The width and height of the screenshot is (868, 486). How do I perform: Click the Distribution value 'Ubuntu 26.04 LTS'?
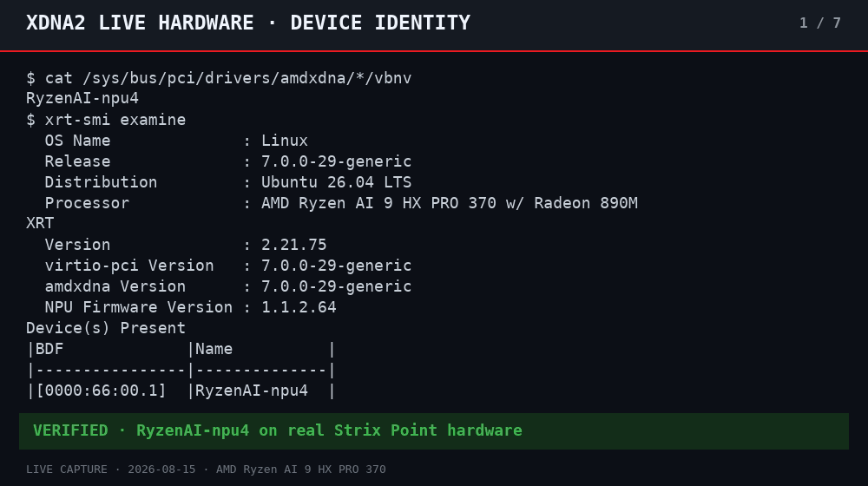pyautogui.click(x=337, y=182)
